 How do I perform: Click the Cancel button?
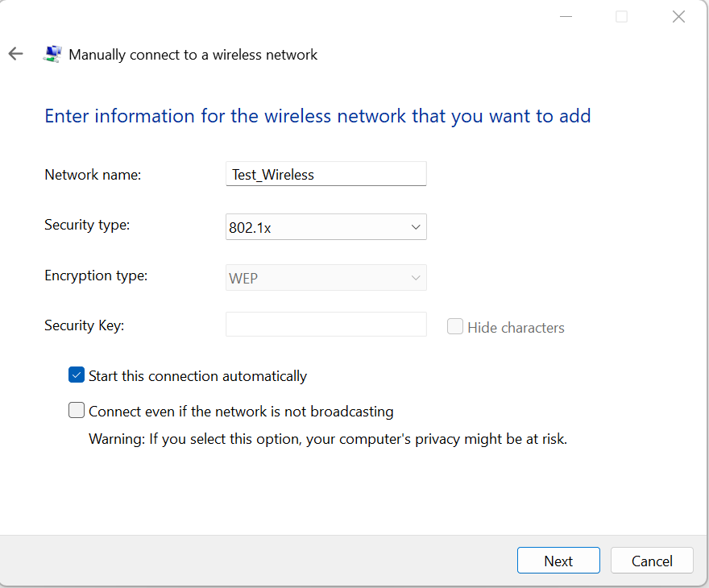coord(652,561)
